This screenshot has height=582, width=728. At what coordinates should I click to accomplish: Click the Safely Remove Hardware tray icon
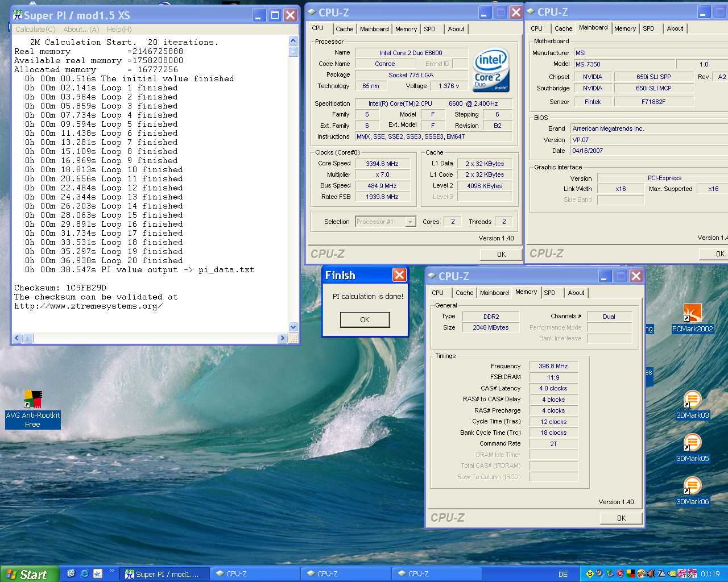click(610, 573)
